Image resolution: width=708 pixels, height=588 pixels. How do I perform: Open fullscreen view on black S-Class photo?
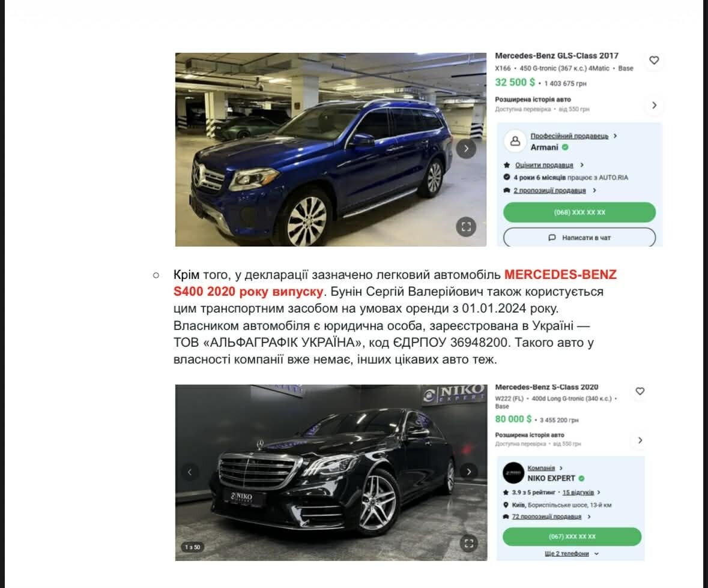pos(468,544)
